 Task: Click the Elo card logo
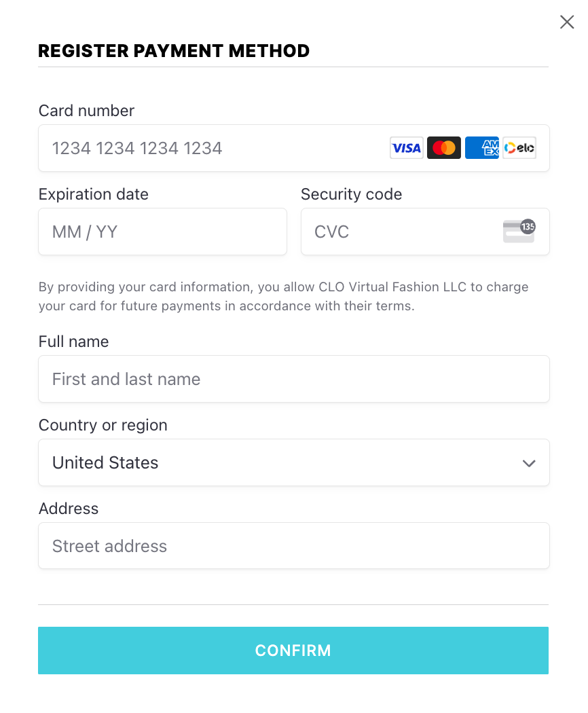coord(519,148)
